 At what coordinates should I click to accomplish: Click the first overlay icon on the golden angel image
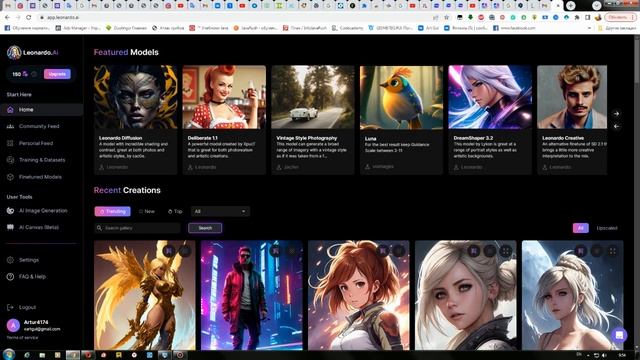(169, 251)
